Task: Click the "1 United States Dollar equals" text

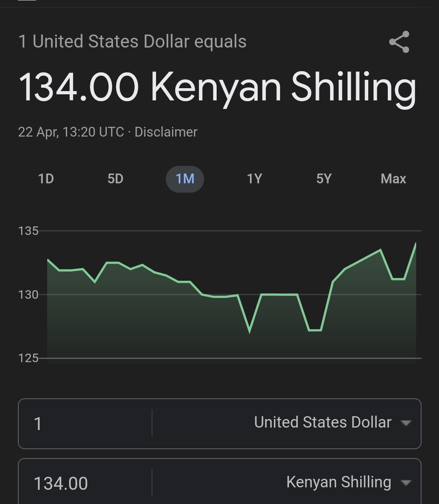Action: (133, 42)
